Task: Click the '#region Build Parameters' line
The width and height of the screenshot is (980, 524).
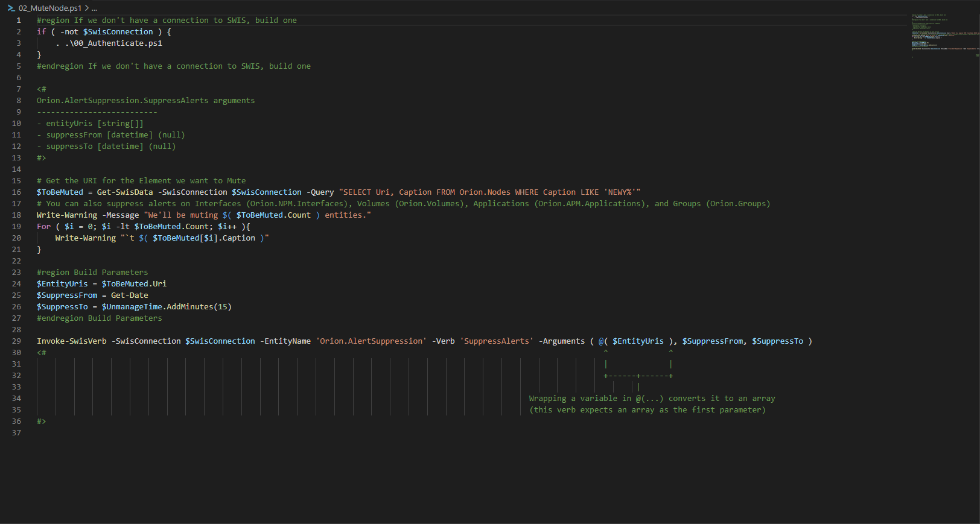Action: [x=92, y=273]
